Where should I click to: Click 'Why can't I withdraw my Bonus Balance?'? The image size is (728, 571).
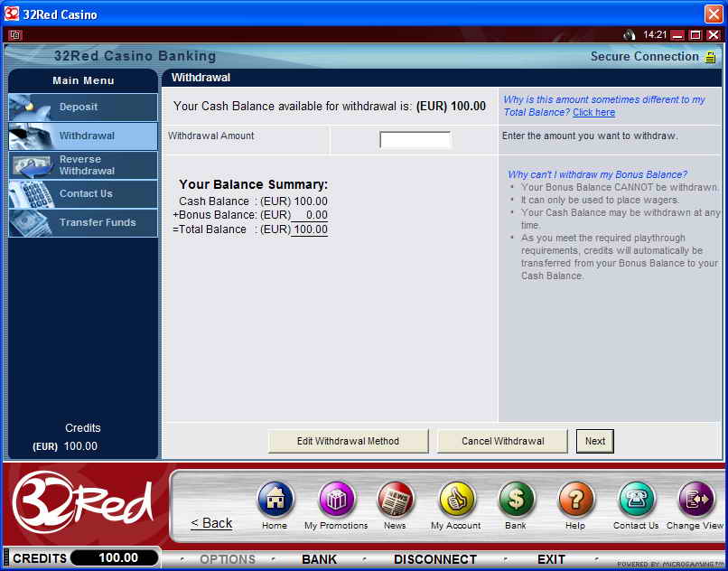click(597, 174)
